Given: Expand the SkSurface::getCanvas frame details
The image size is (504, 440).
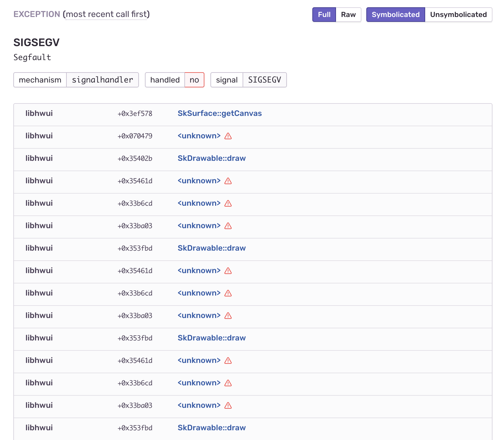Looking at the screenshot, I should tap(220, 113).
